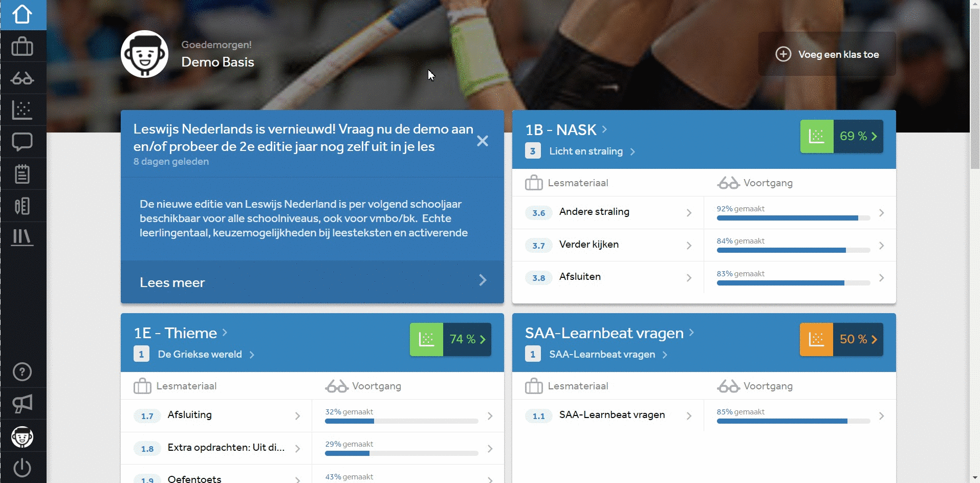
Task: Close the Leswijs Nederlands announcement
Action: [x=483, y=141]
